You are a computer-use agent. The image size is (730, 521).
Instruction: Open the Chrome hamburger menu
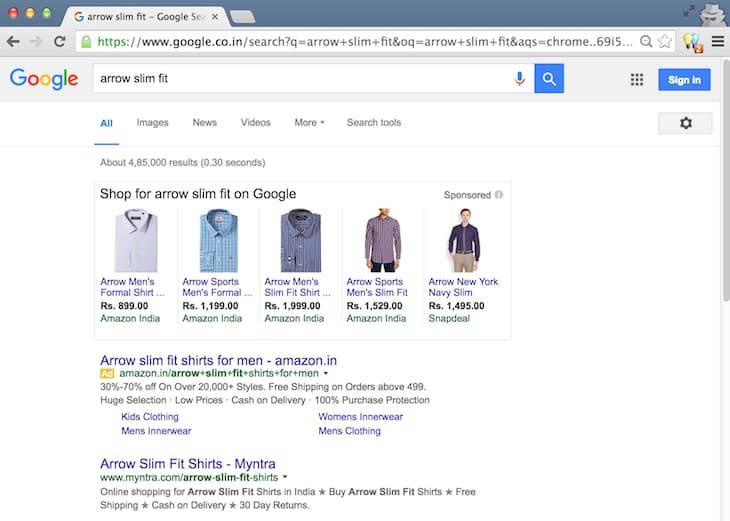click(718, 41)
